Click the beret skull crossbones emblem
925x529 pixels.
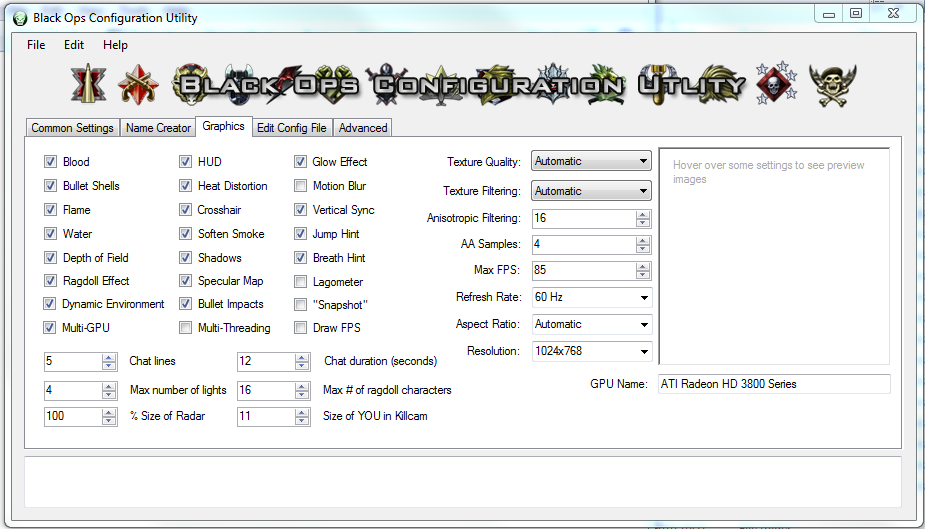832,86
